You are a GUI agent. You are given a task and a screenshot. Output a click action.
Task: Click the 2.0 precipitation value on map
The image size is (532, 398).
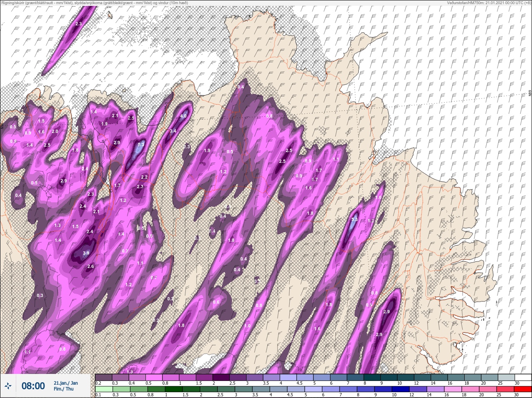pyautogui.click(x=55, y=131)
